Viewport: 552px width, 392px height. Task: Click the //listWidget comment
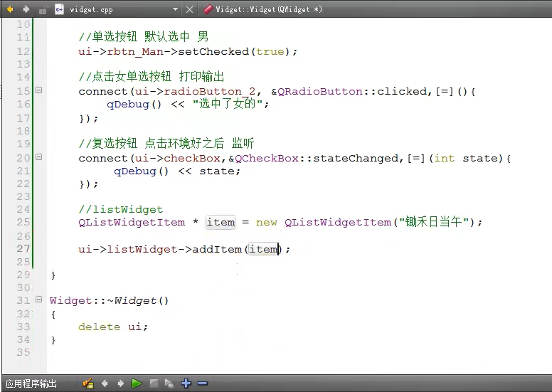click(x=121, y=210)
